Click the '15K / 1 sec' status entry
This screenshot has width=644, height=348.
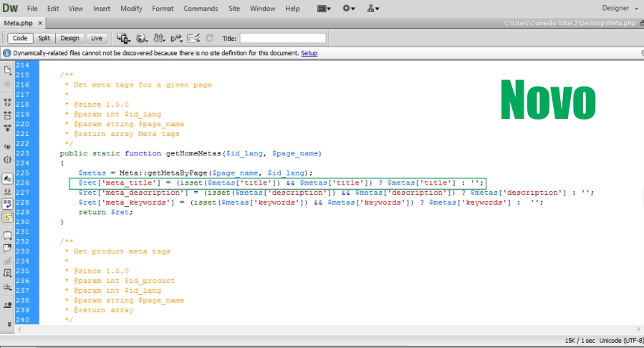(x=580, y=341)
